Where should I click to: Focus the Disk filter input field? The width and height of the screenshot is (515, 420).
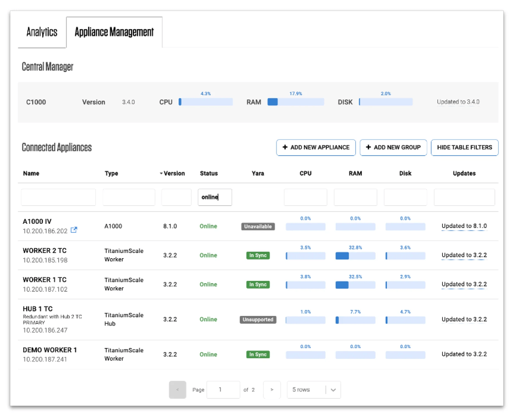405,197
